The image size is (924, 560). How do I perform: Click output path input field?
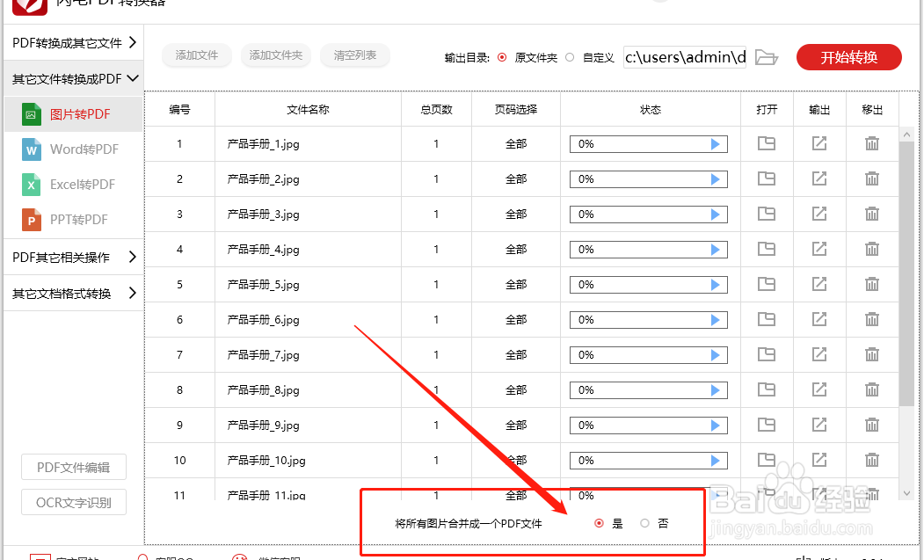(685, 57)
